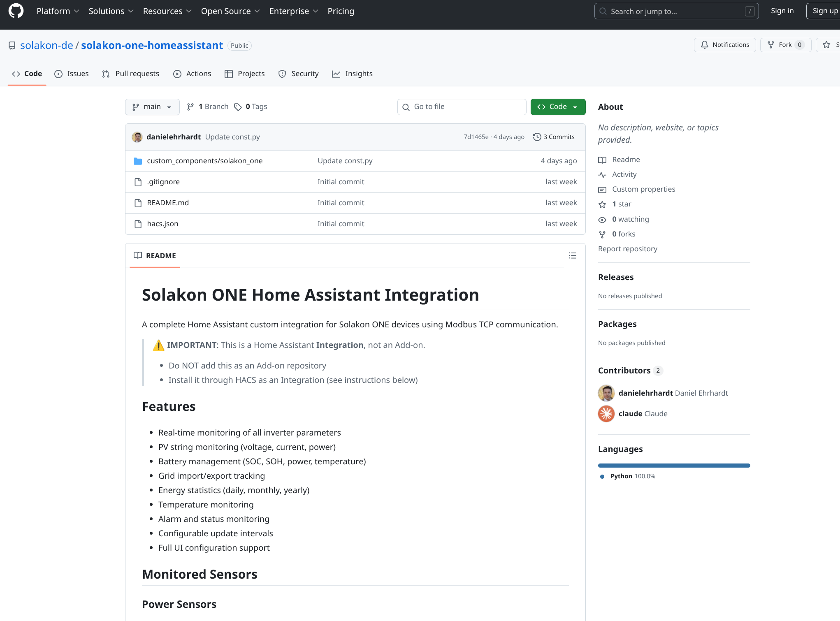This screenshot has height=621, width=840.
Task: Click the fork icon beside 0 forks
Action: pos(602,234)
